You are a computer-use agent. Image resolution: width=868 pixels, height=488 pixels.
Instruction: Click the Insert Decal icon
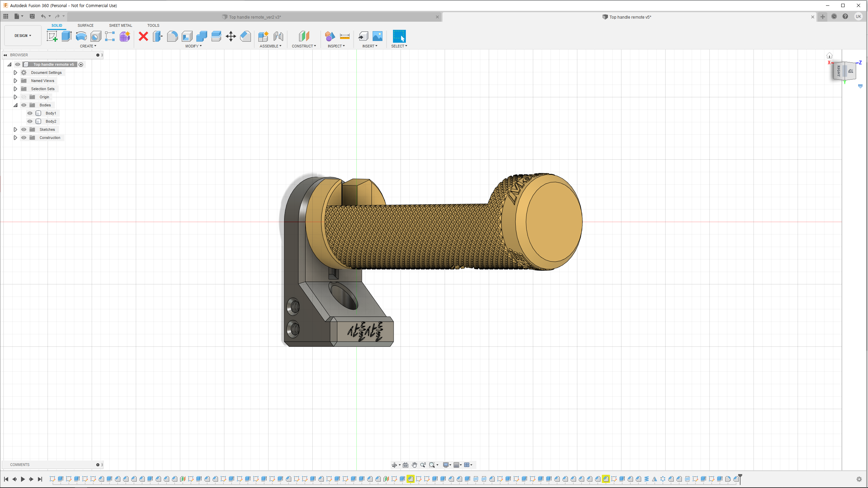point(377,36)
